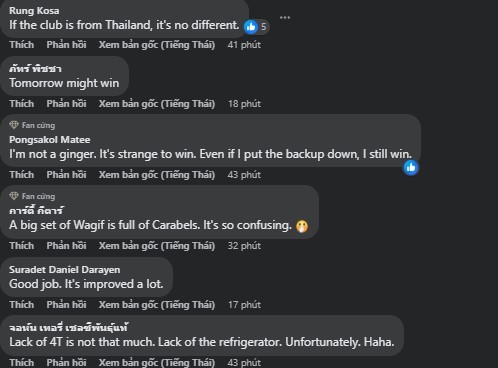Open Suradet Daniel Darayen's profile
Screen dimensions: 498x368
(65, 270)
